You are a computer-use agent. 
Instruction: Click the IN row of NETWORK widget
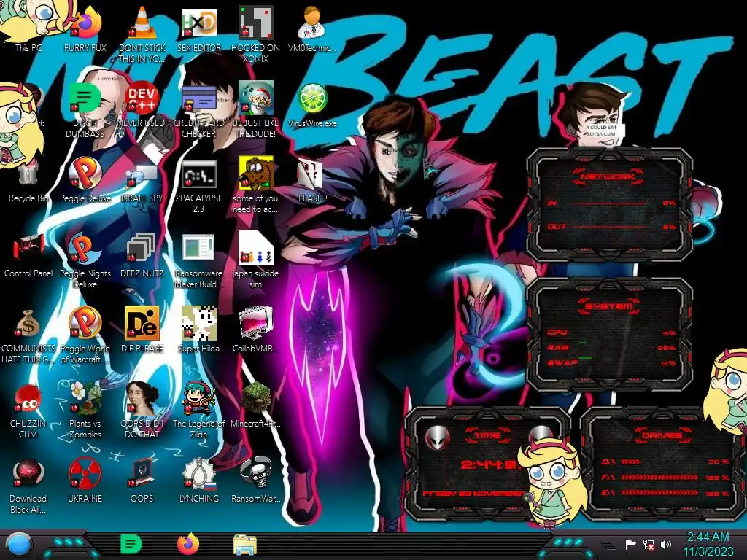coord(611,203)
